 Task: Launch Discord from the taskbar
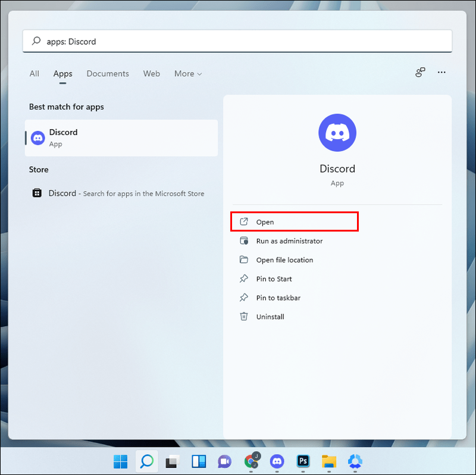(x=277, y=461)
